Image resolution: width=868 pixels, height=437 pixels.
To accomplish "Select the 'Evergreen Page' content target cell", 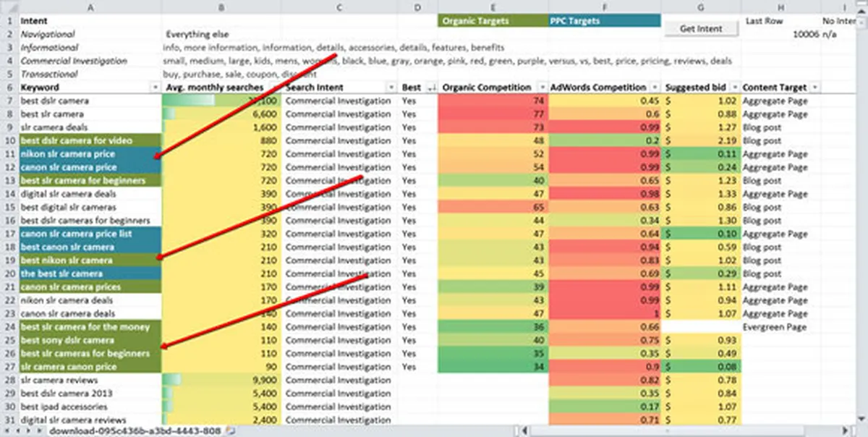I will [781, 327].
